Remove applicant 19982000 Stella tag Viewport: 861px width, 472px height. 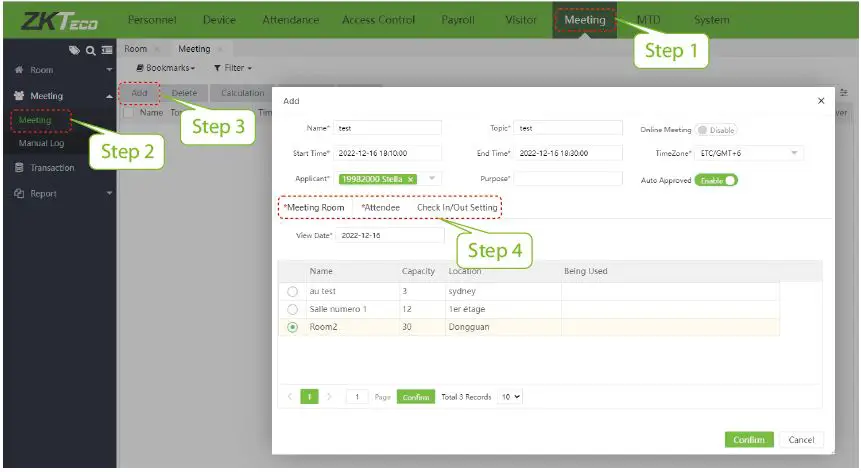[410, 179]
